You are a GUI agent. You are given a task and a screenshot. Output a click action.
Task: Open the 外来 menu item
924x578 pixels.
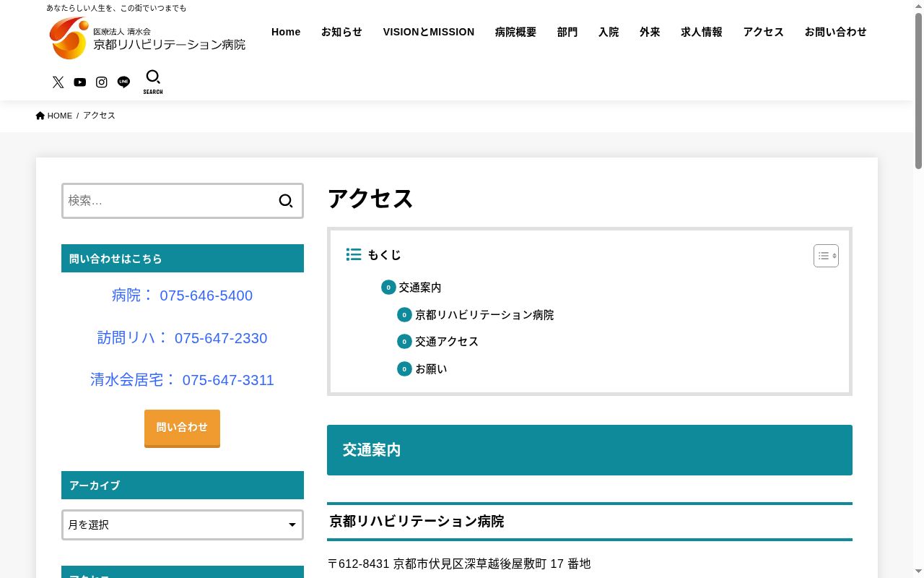(x=650, y=32)
